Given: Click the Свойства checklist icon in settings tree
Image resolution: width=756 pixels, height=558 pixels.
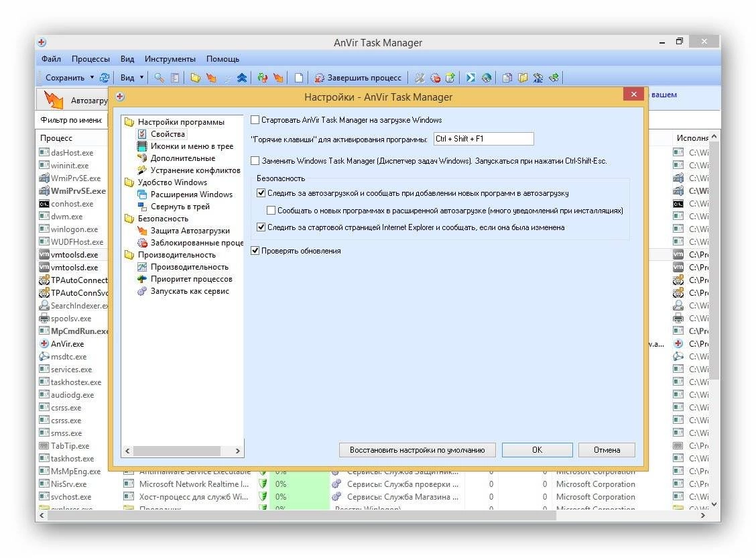Looking at the screenshot, I should 142,134.
